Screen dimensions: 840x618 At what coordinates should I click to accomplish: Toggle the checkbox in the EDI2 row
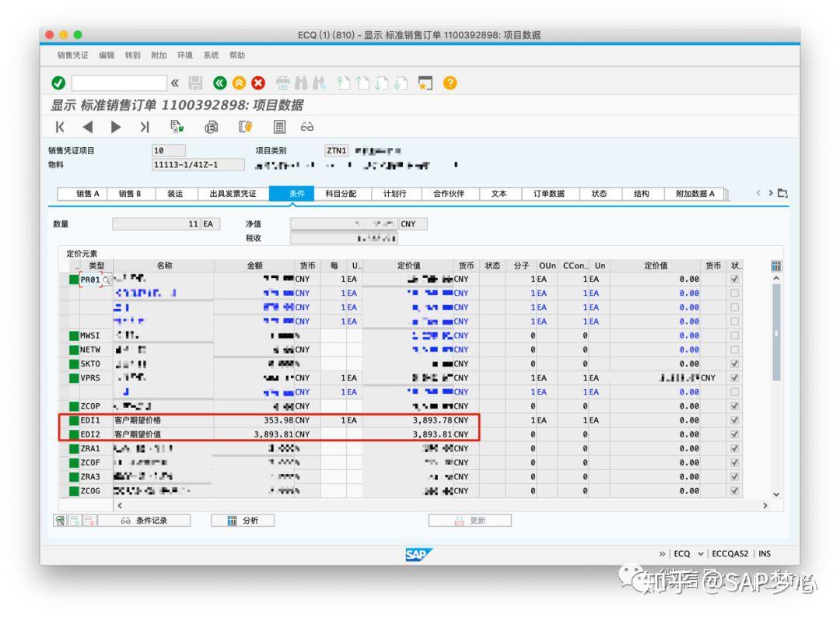point(734,434)
